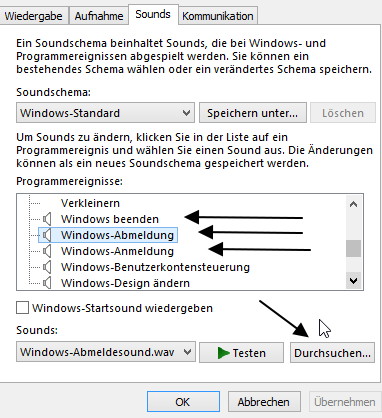Click speaker icon beside Windows beenden
Image resolution: width=382 pixels, height=418 pixels.
click(47, 219)
